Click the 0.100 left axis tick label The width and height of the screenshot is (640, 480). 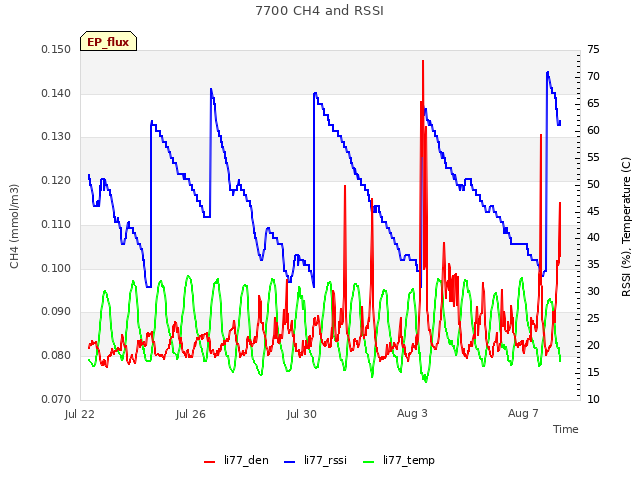click(56, 269)
